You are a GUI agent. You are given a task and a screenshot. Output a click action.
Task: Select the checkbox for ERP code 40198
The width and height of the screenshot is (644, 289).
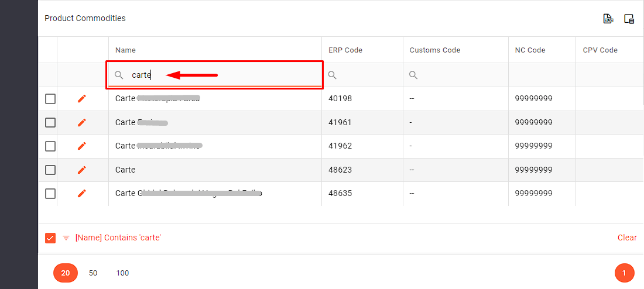[x=50, y=99]
